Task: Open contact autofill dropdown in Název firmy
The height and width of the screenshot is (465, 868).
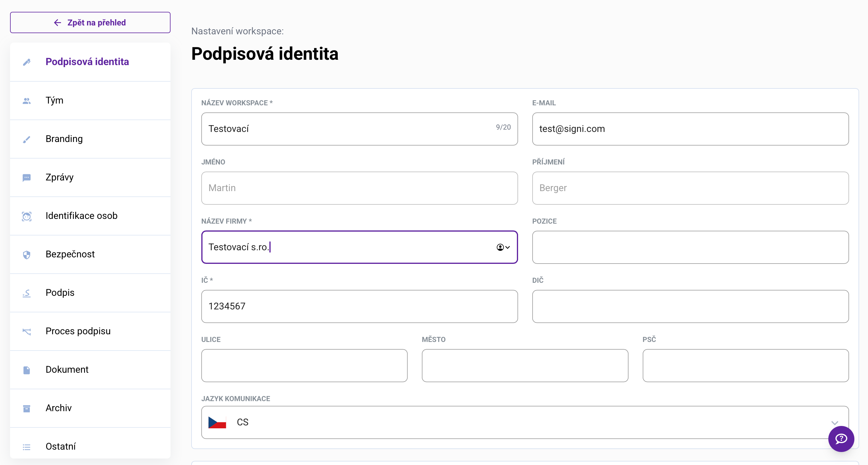Action: click(x=503, y=247)
